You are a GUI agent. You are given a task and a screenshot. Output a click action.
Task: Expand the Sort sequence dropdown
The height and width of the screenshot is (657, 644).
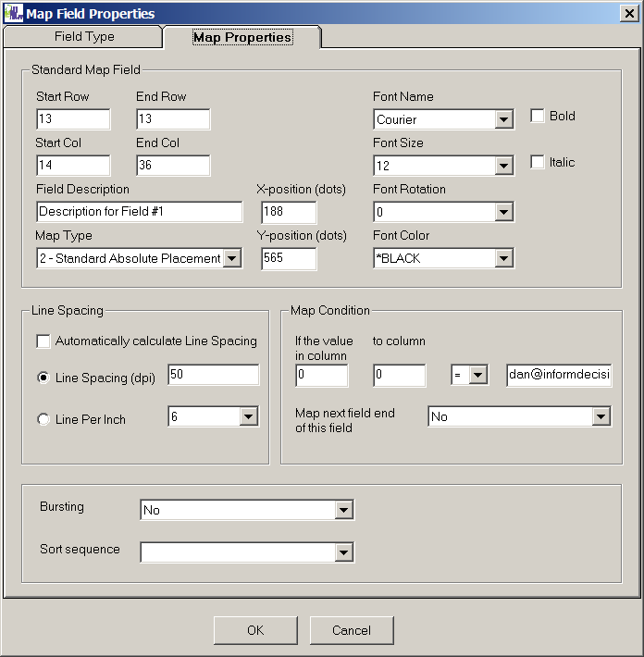click(343, 552)
